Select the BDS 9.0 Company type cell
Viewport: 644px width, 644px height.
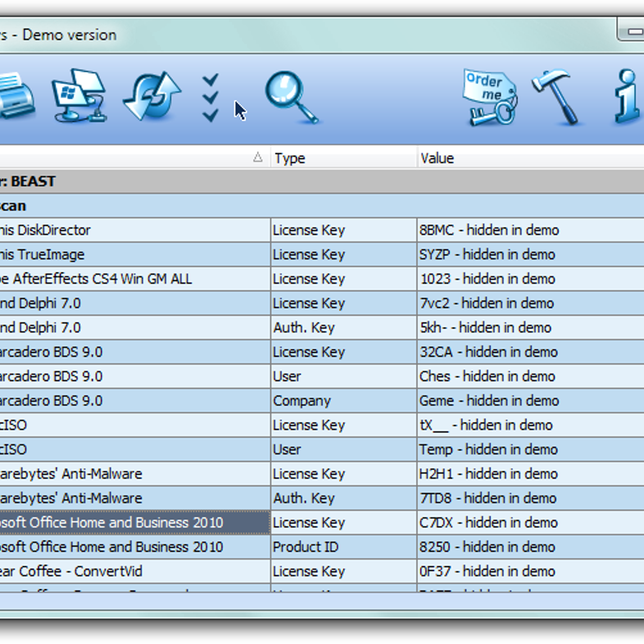pos(343,401)
